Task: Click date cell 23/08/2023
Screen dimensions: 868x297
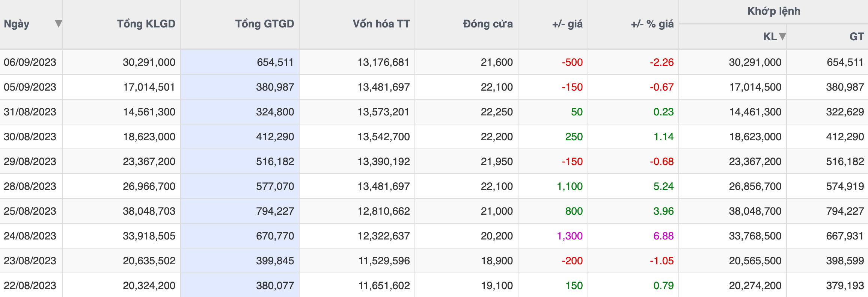Action: pyautogui.click(x=30, y=261)
